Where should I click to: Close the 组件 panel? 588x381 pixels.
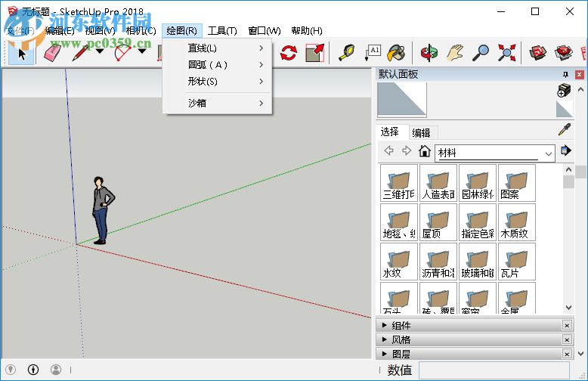pos(567,325)
